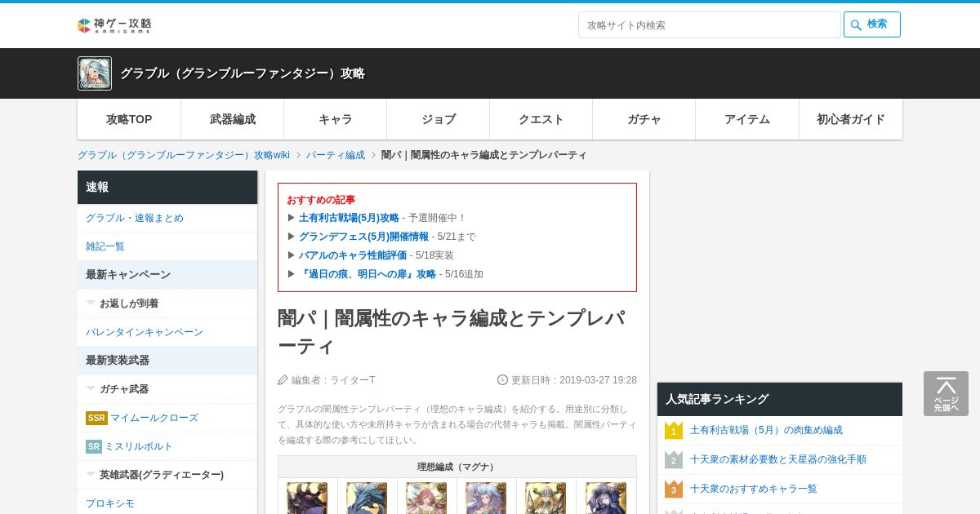The image size is (980, 514).
Task: Open the アイテム menu item
Action: [x=747, y=119]
